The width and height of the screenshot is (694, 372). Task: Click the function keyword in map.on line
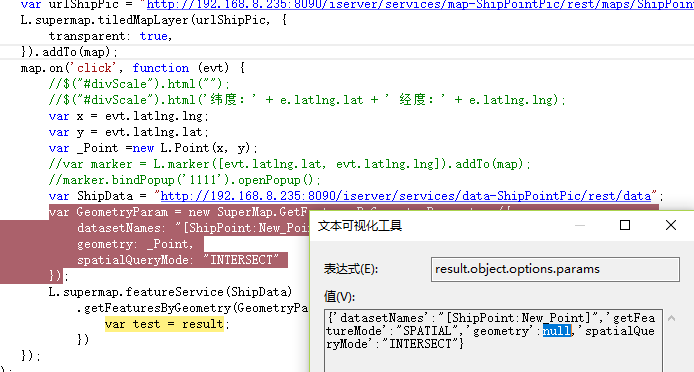[x=161, y=68]
